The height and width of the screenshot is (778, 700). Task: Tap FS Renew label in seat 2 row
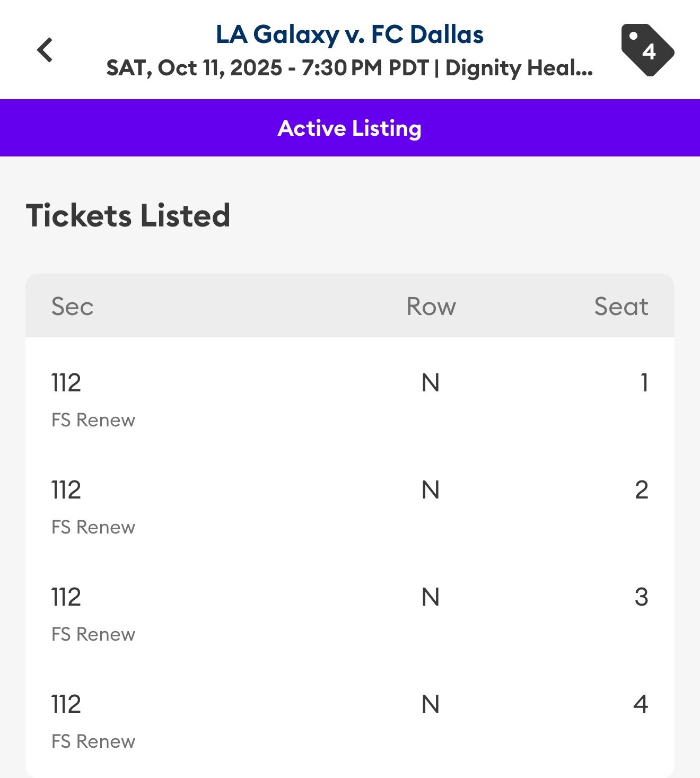point(93,527)
